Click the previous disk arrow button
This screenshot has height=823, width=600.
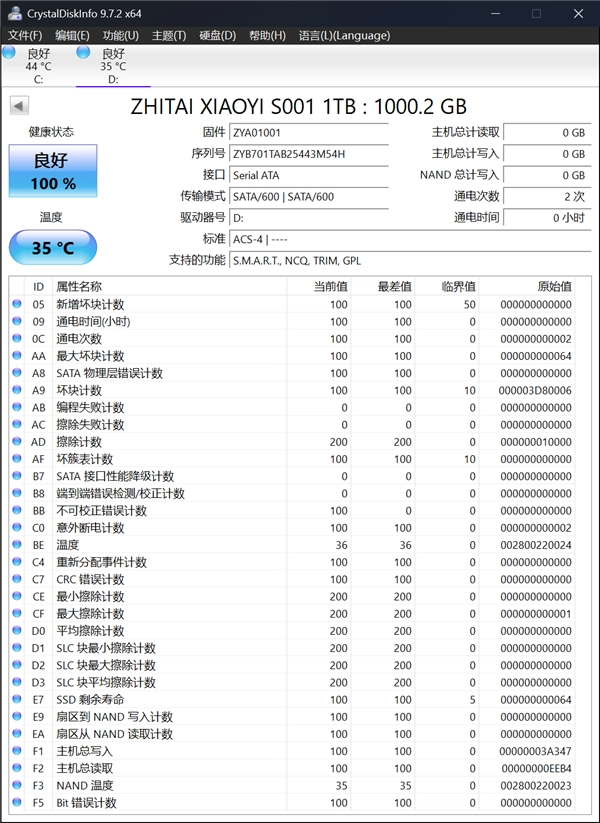(x=19, y=106)
